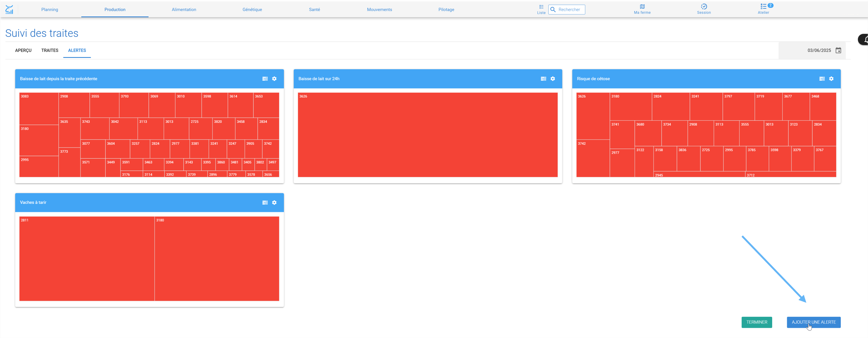The image size is (868, 338).
Task: Select cow 3626 in Baisse de lait sur 24h
Action: [x=428, y=135]
